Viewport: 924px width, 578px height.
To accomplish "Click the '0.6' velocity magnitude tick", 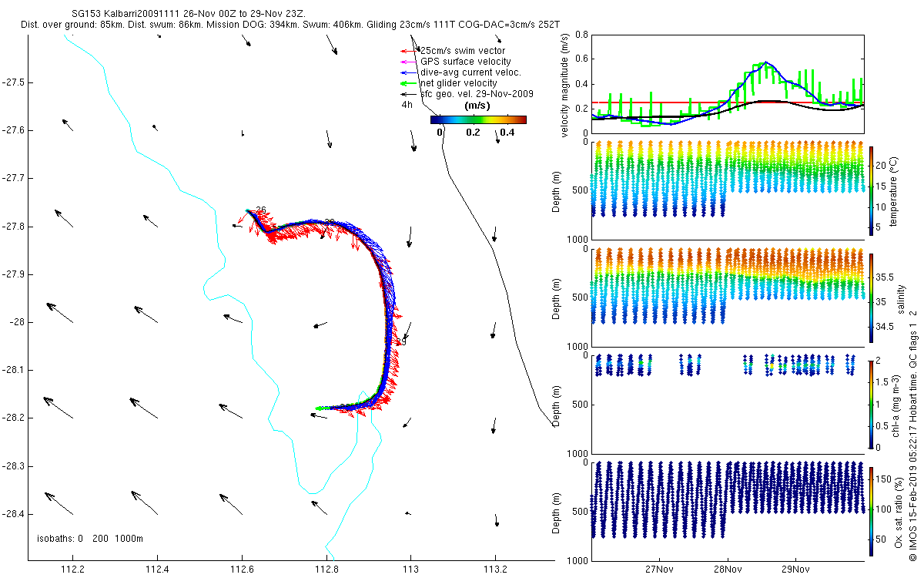I will pyautogui.click(x=582, y=59).
